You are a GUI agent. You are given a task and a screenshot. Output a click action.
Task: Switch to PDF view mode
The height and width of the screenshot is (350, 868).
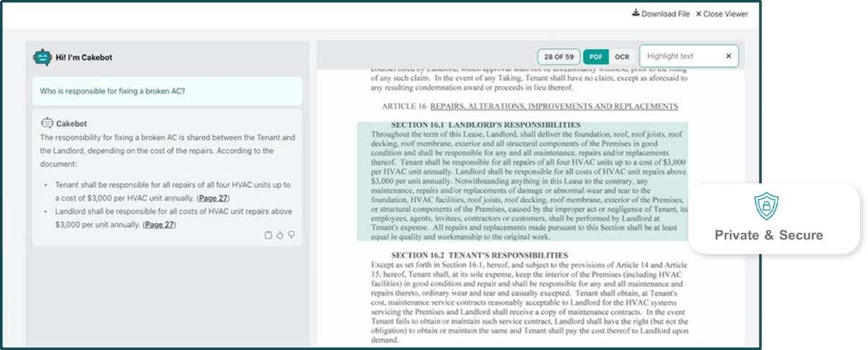pyautogui.click(x=595, y=56)
